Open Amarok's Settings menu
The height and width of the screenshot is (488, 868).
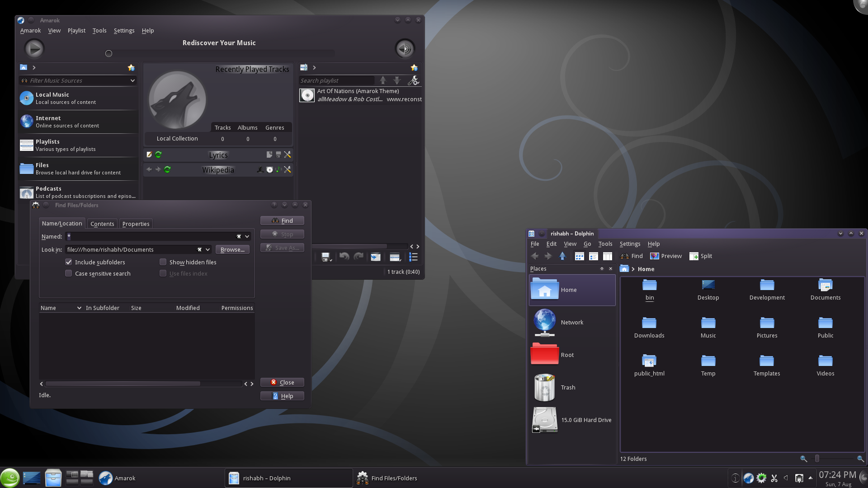[x=124, y=31]
